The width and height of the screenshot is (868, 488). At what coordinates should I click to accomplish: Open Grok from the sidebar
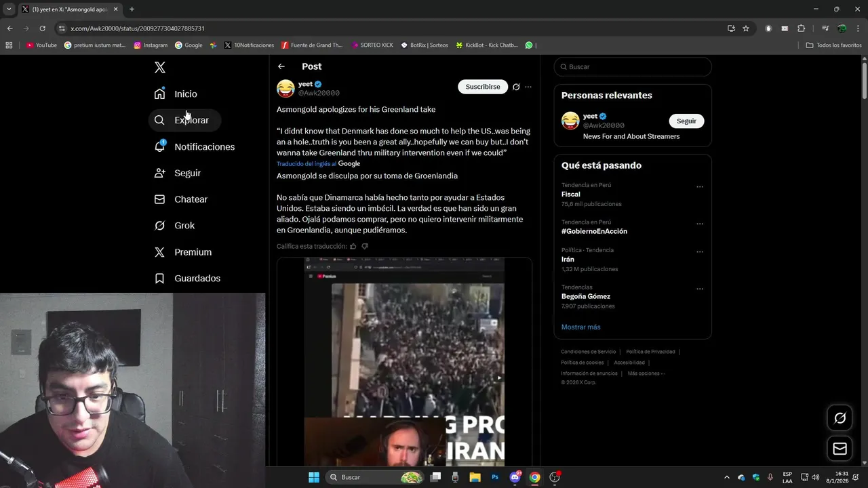click(176, 226)
